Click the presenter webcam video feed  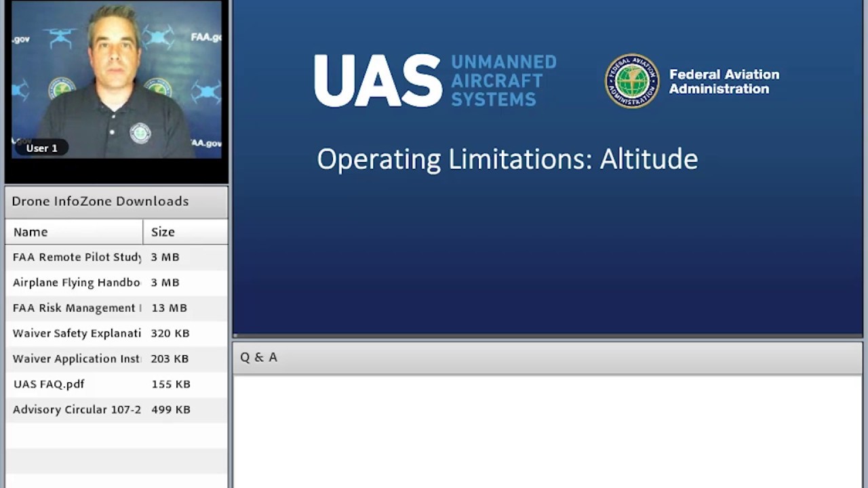[x=117, y=80]
